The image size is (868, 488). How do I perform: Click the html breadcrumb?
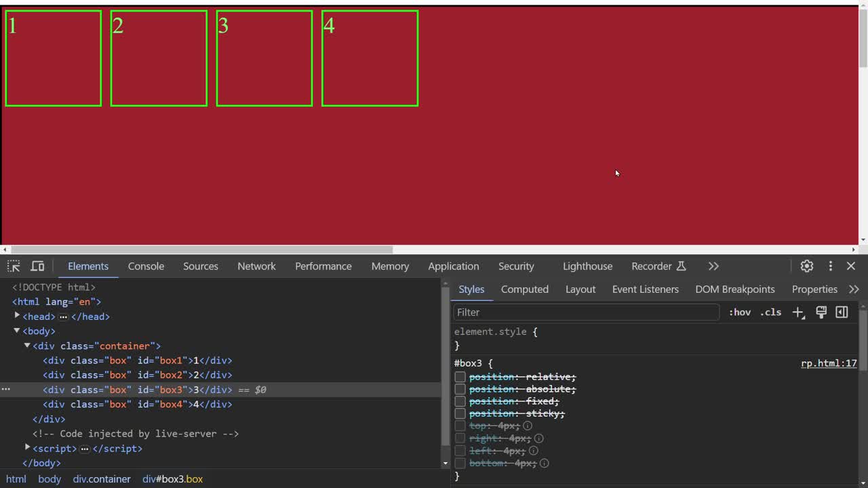pos(16,479)
